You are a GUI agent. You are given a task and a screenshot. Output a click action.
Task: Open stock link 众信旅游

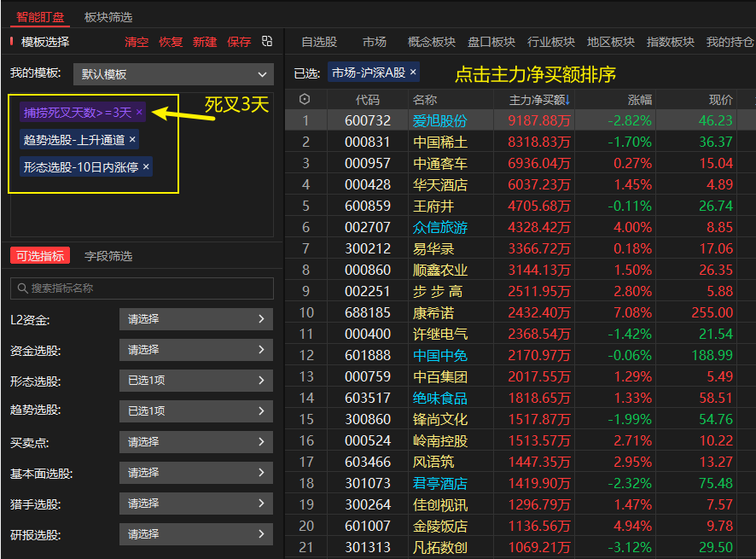tap(439, 227)
